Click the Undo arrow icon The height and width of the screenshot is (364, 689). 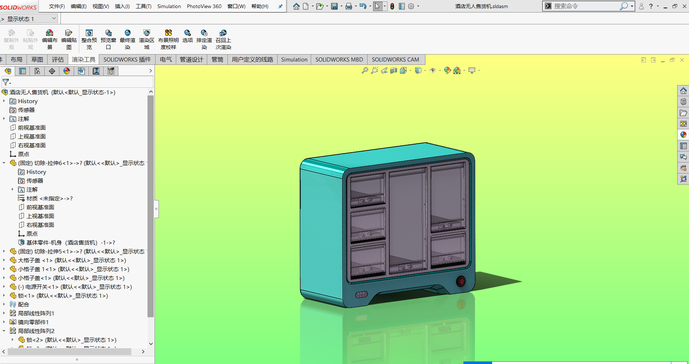[x=363, y=6]
